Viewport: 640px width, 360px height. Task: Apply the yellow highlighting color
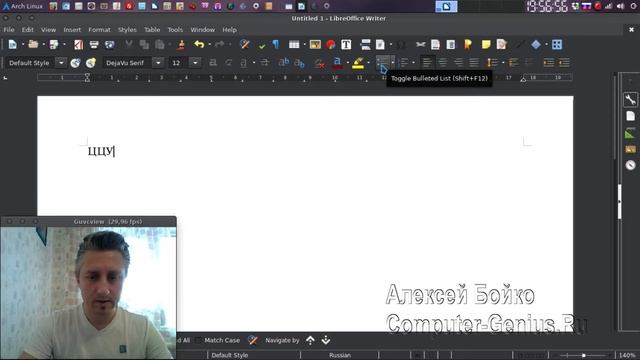pos(358,62)
